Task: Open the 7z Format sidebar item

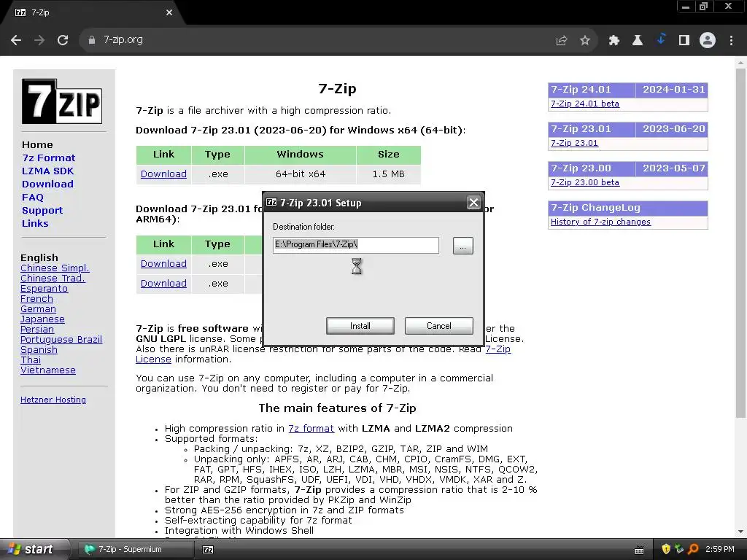Action: pos(49,157)
